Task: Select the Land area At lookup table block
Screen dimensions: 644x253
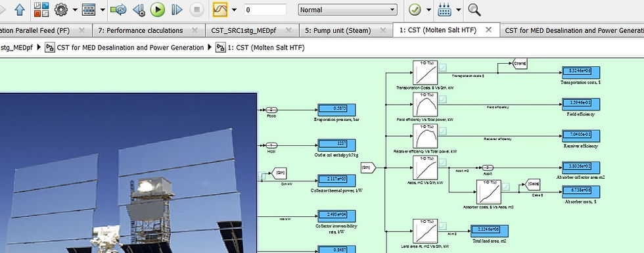Action: click(x=425, y=231)
